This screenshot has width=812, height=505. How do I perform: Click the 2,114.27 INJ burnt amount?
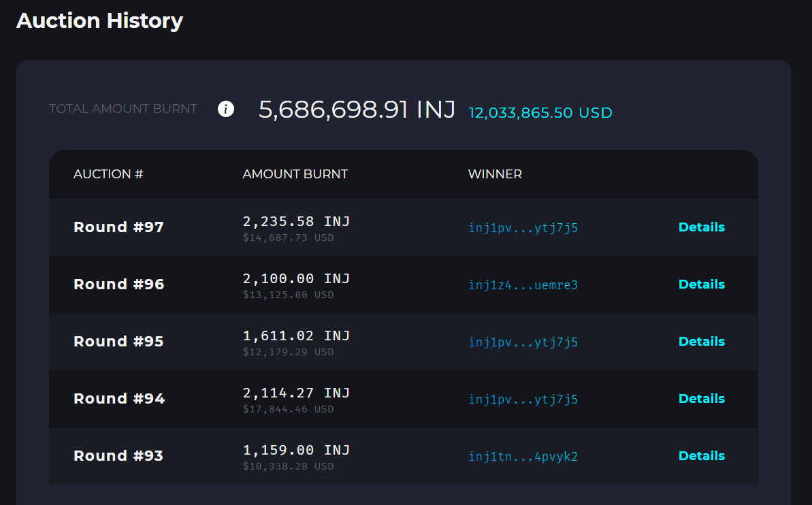296,393
